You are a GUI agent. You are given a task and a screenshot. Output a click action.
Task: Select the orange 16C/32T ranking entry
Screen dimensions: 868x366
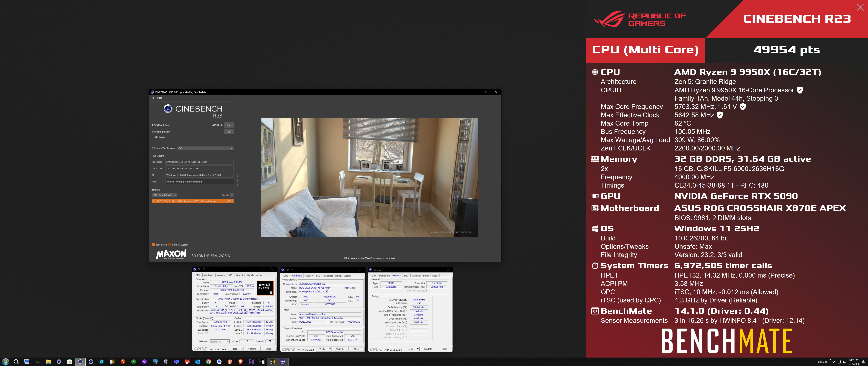tap(192, 201)
